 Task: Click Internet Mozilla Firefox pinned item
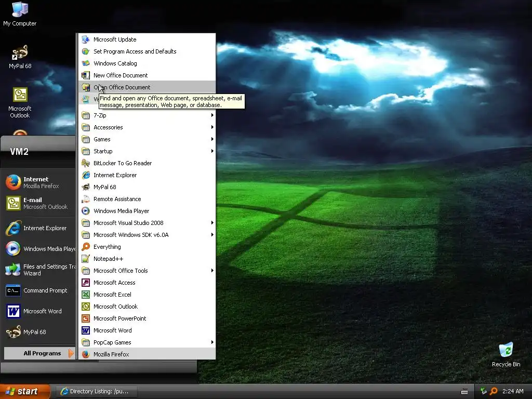[x=39, y=182]
